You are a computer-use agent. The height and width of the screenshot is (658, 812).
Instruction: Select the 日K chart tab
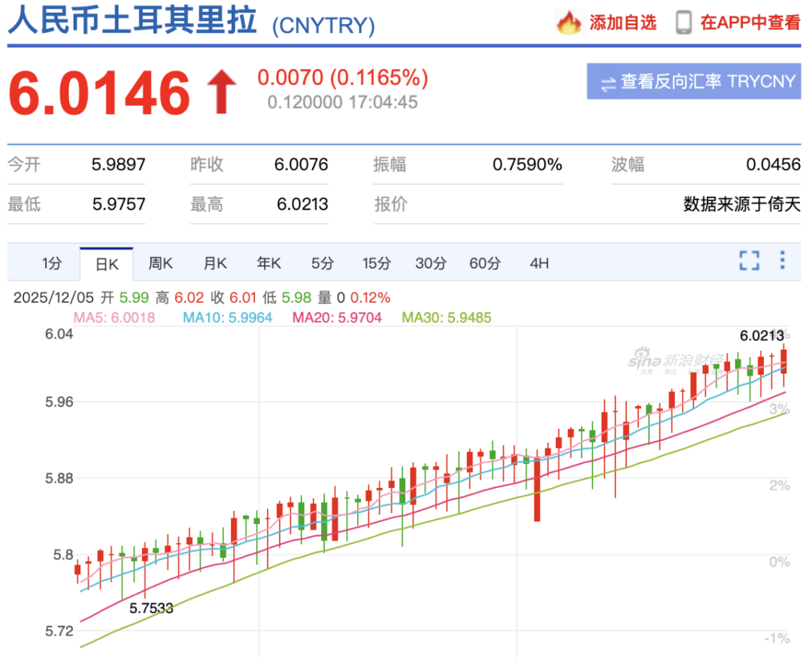tap(107, 264)
